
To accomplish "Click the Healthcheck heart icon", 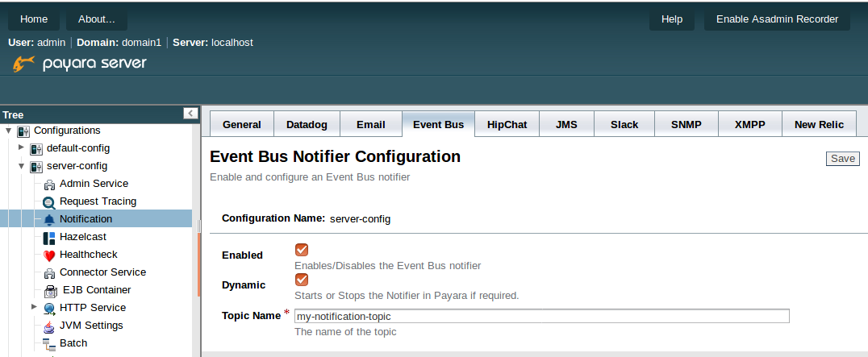I will point(49,255).
